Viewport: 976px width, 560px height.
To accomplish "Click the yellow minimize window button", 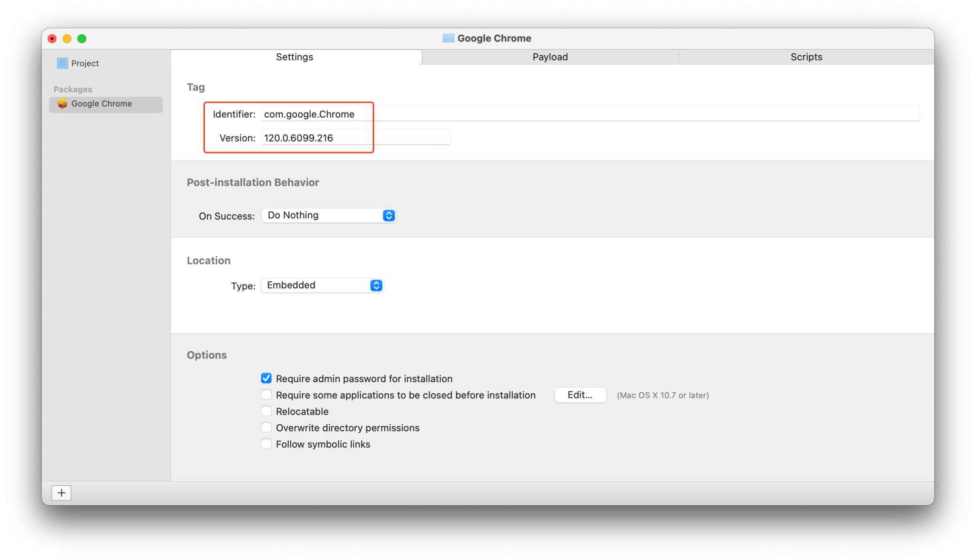I will (67, 39).
